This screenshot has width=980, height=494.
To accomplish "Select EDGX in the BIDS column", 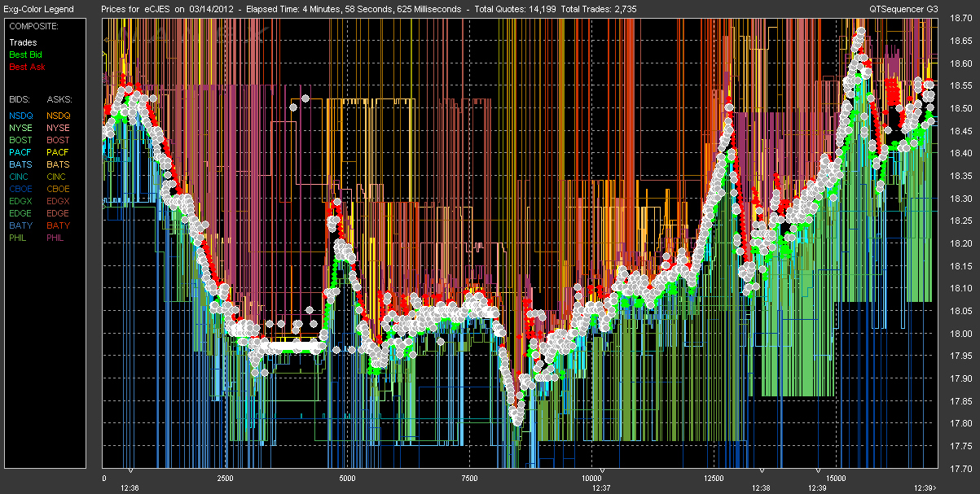I will (21, 201).
